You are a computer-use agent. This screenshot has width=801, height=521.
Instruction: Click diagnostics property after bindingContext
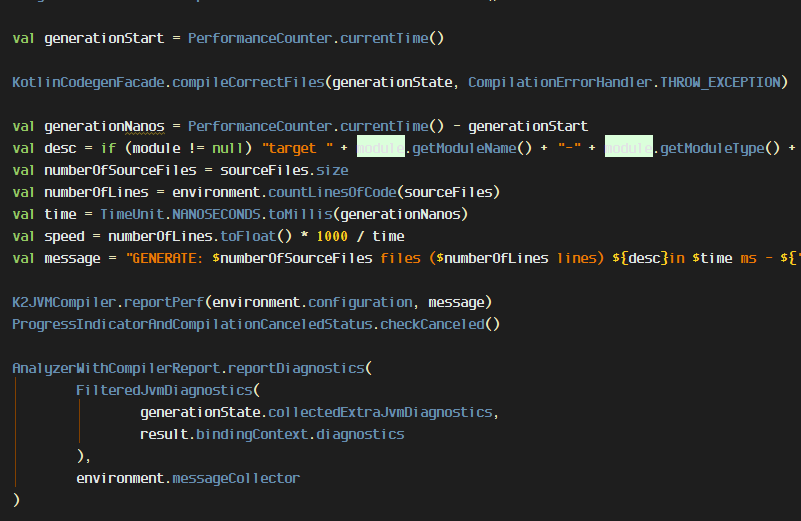coord(360,434)
